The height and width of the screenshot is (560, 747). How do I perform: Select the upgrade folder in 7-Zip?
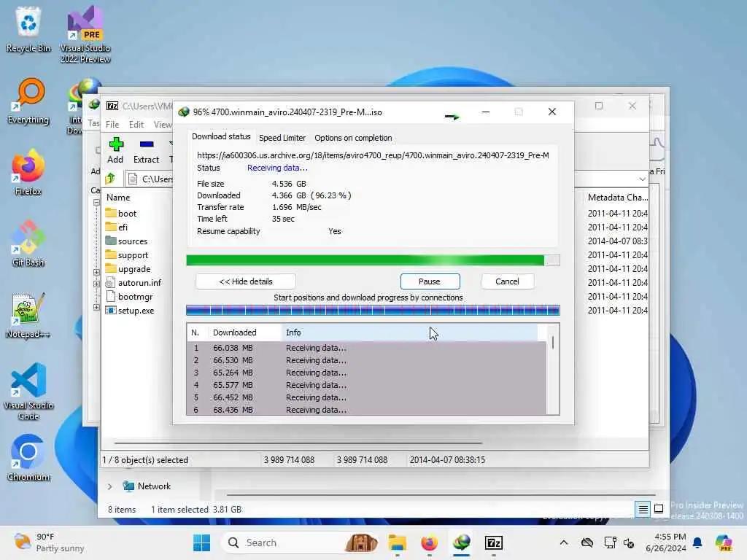[x=128, y=268]
